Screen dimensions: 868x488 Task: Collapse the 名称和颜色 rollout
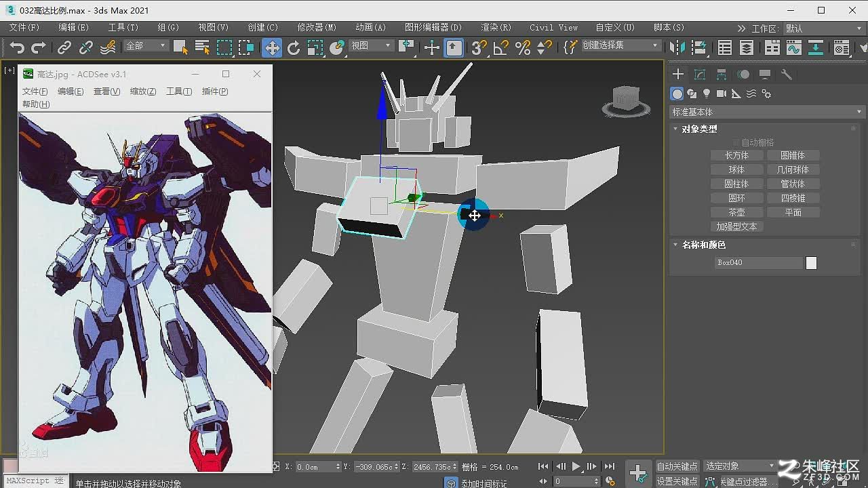[703, 245]
